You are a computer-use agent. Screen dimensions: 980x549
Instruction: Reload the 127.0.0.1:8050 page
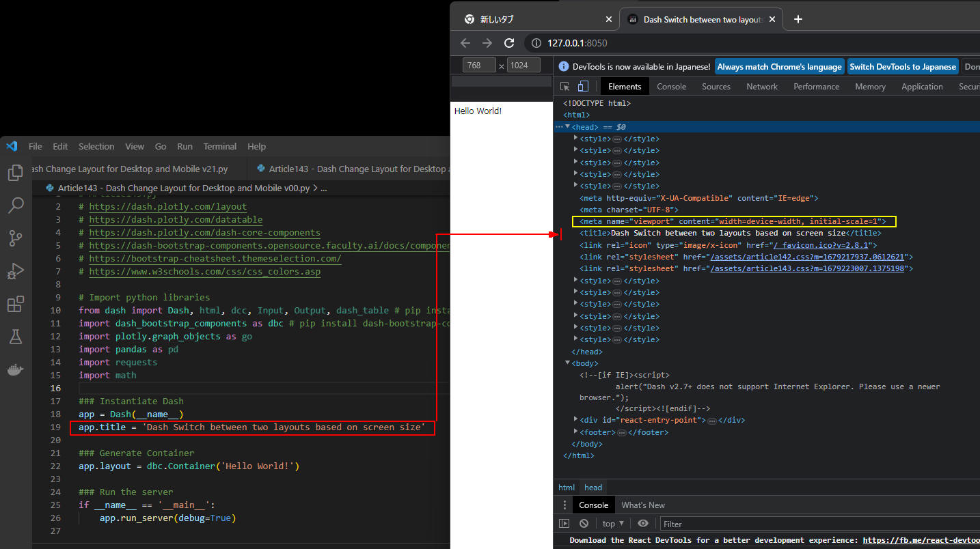click(x=509, y=43)
